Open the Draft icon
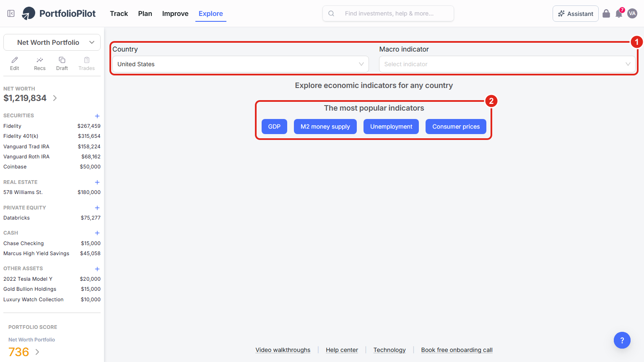Image resolution: width=644 pixels, height=362 pixels. [x=62, y=64]
